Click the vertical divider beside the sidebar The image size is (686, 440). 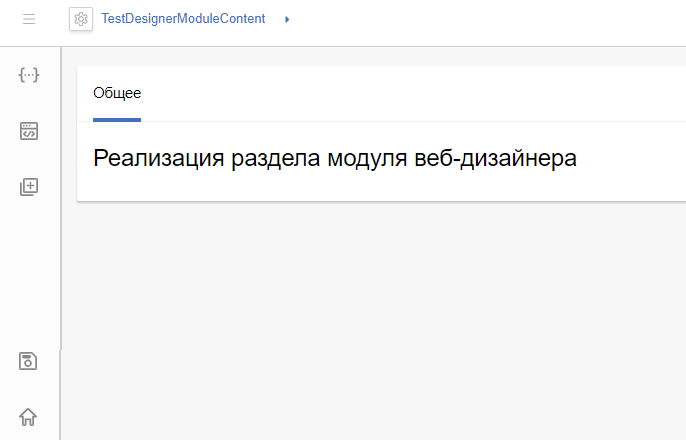click(x=61, y=243)
